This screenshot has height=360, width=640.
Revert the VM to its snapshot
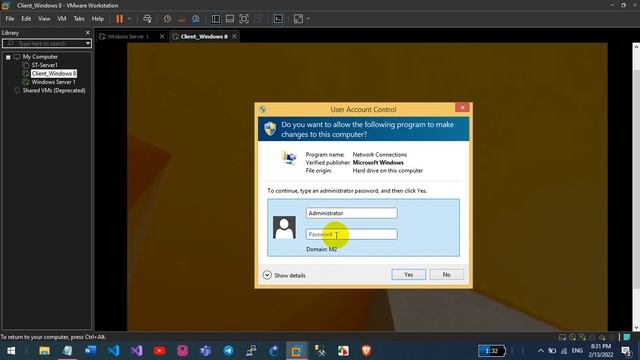point(182,19)
